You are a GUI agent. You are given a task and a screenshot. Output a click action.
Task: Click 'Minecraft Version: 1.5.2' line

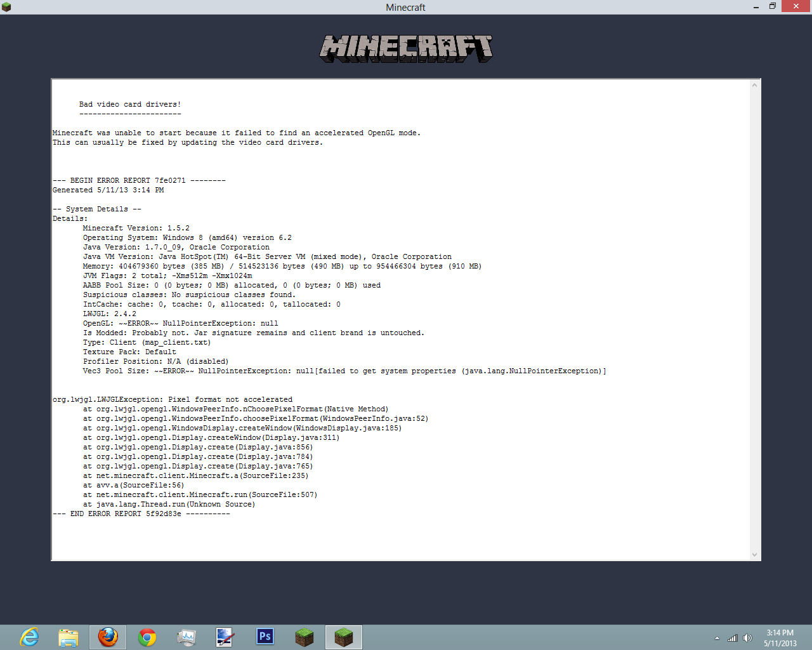(x=136, y=228)
